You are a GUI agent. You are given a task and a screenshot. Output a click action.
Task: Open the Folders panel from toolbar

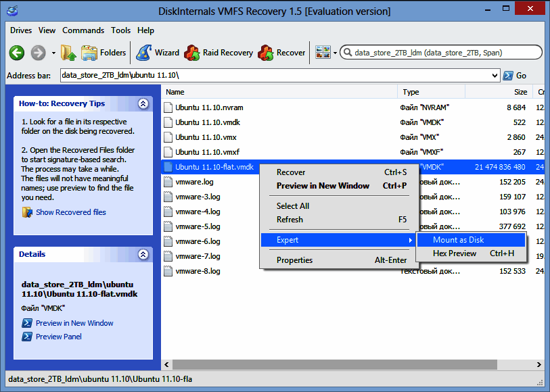(x=104, y=53)
